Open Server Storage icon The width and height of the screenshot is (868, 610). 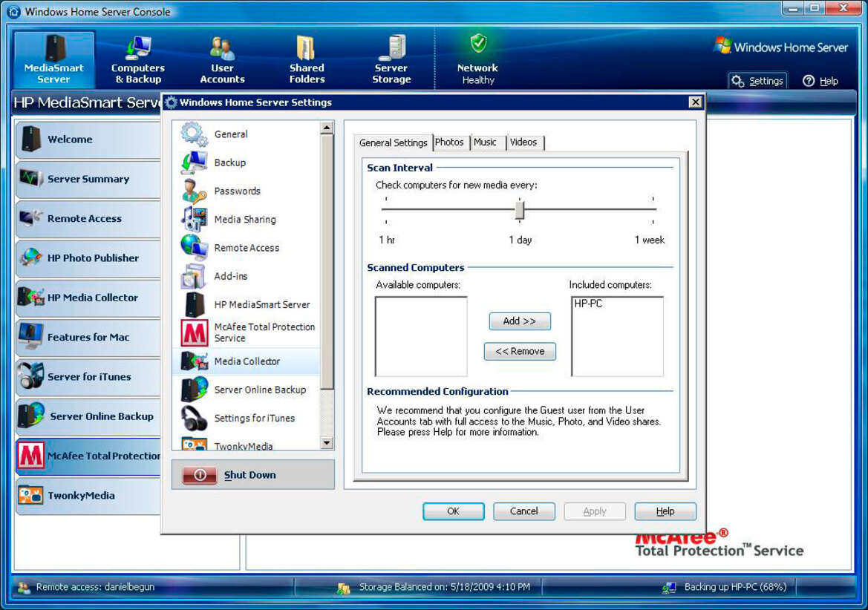391,47
